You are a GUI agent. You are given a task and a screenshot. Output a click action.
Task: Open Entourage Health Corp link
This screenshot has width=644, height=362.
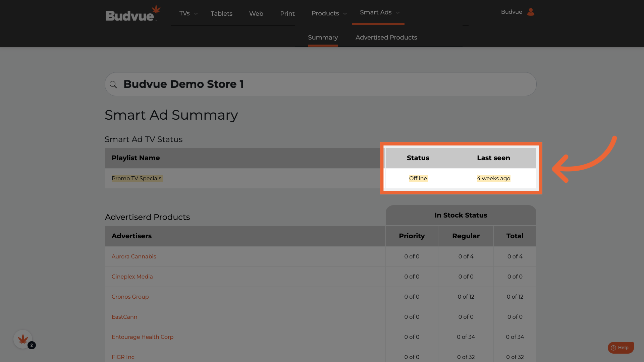[143, 337]
